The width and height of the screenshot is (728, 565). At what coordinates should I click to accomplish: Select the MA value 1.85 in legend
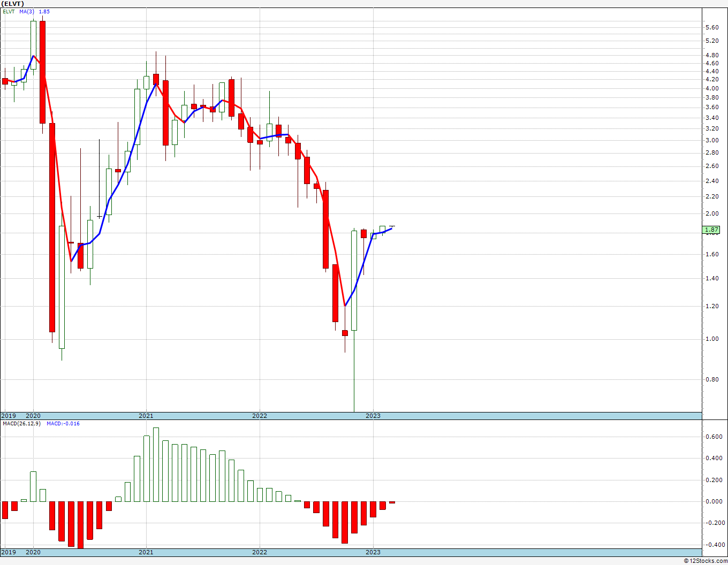coord(44,11)
